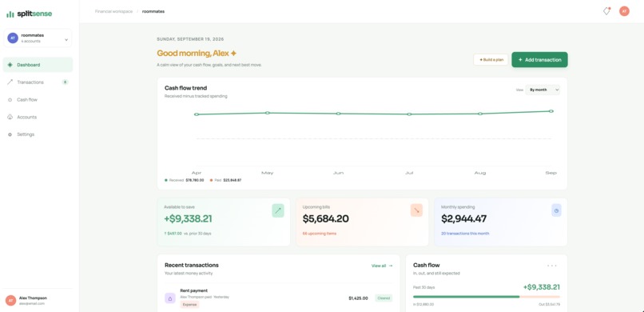Image resolution: width=644 pixels, height=312 pixels.
Task: Click the Add transaction button
Action: (x=539, y=60)
